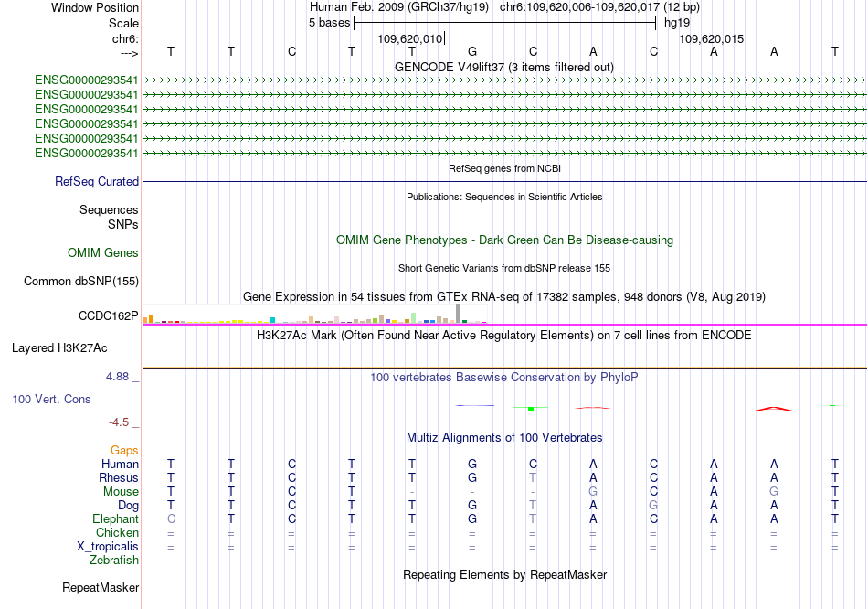The width and height of the screenshot is (868, 609).
Task: Click the G base in the chr6 sequence row
Action: (x=472, y=51)
